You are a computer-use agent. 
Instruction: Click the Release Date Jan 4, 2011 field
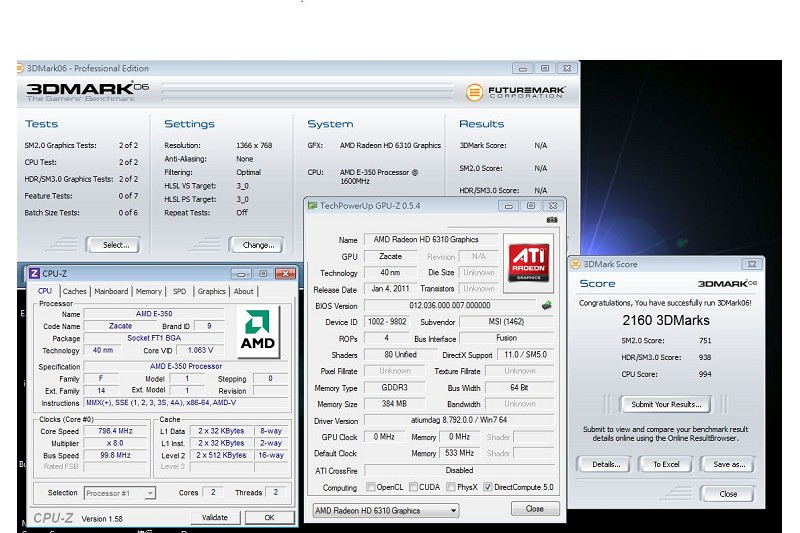(x=390, y=289)
